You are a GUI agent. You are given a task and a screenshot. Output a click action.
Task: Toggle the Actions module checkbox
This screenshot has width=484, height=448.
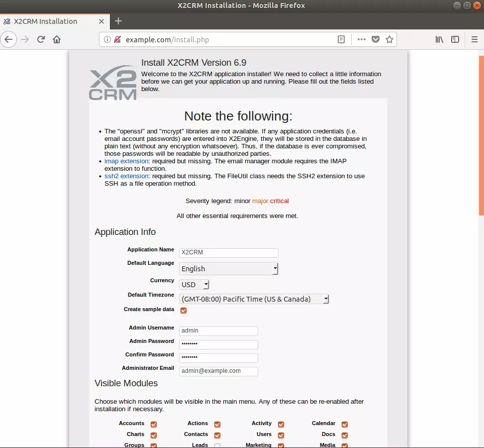tap(217, 424)
